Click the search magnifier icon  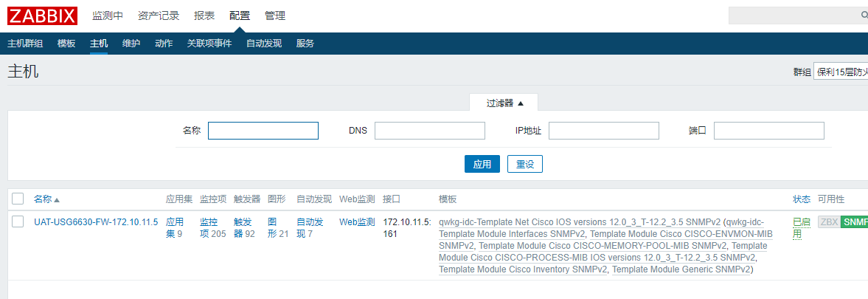point(864,16)
